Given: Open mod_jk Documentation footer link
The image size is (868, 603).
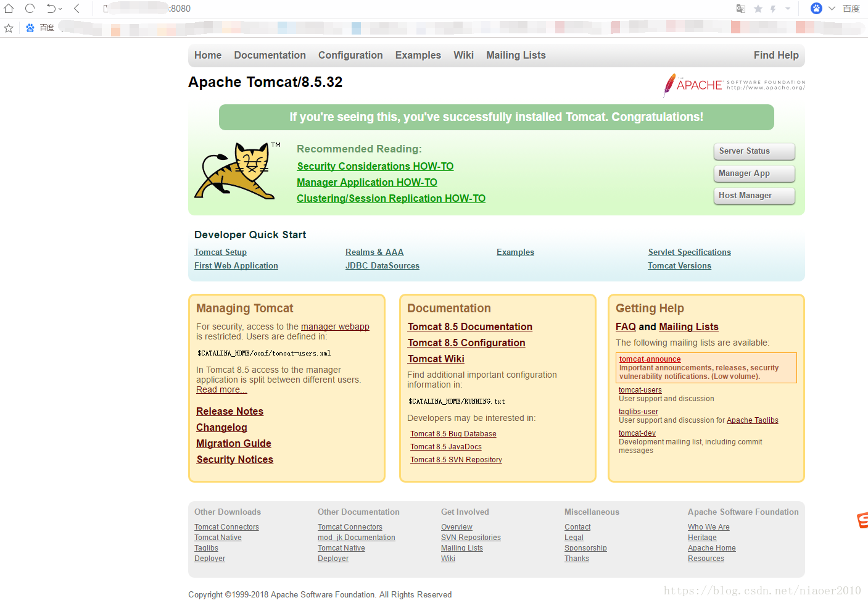Looking at the screenshot, I should coord(357,538).
